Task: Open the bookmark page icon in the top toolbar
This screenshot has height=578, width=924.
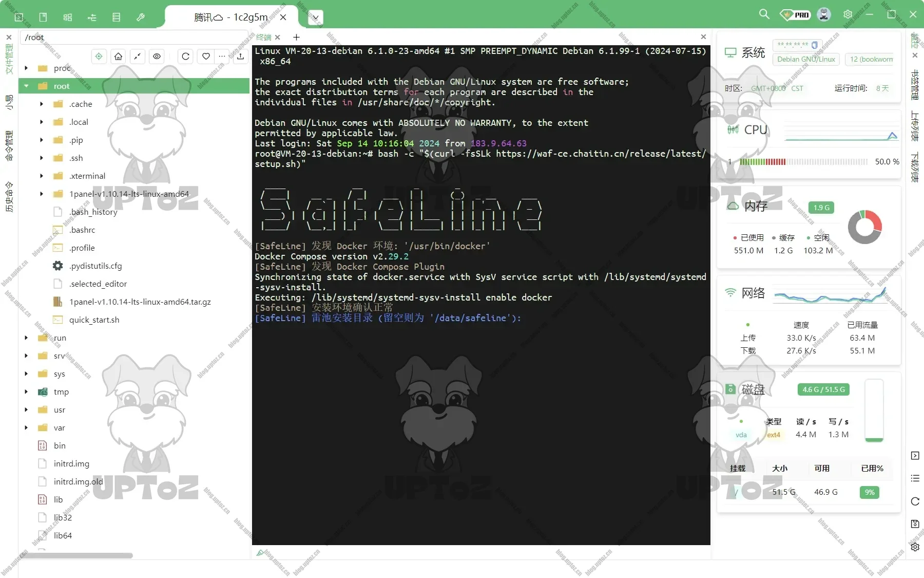Action: point(43,17)
